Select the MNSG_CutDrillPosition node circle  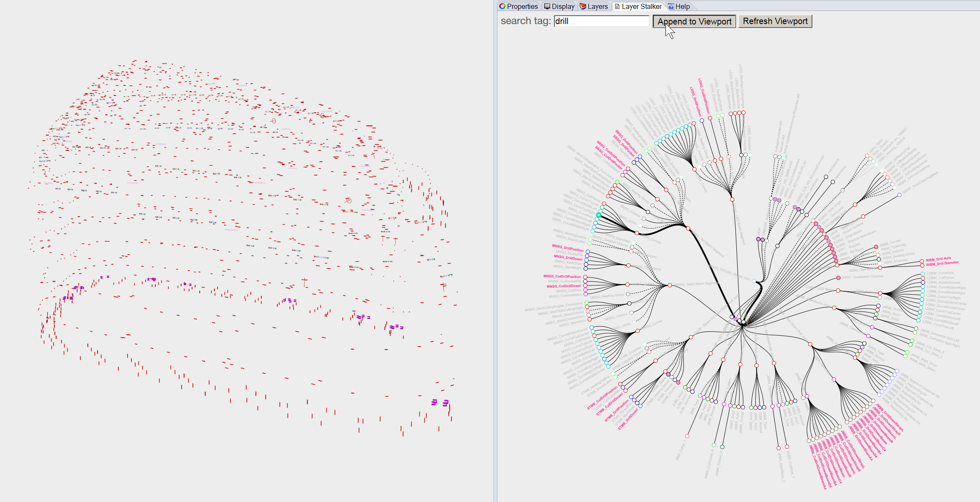point(585,277)
